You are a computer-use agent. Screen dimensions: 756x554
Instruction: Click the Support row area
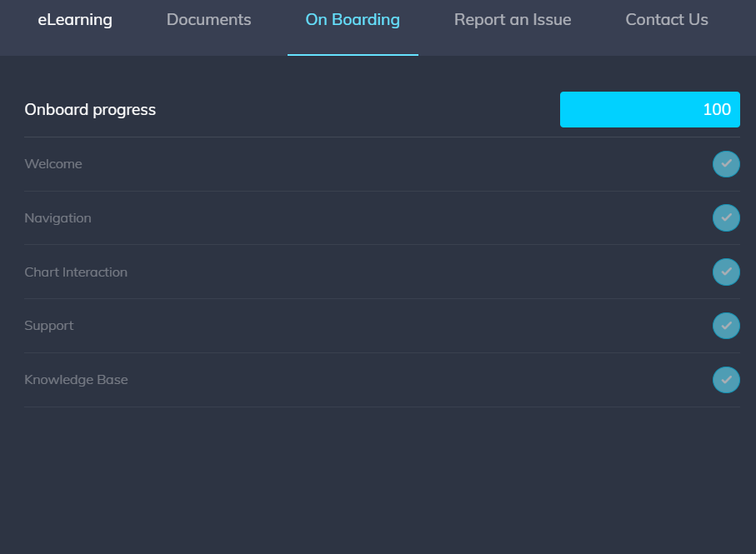tap(383, 326)
